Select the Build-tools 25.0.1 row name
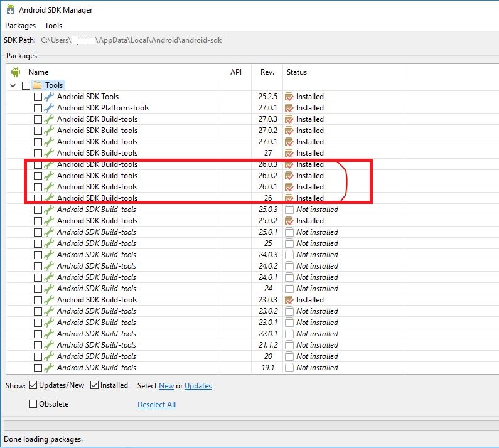The width and height of the screenshot is (499, 448). (x=97, y=232)
